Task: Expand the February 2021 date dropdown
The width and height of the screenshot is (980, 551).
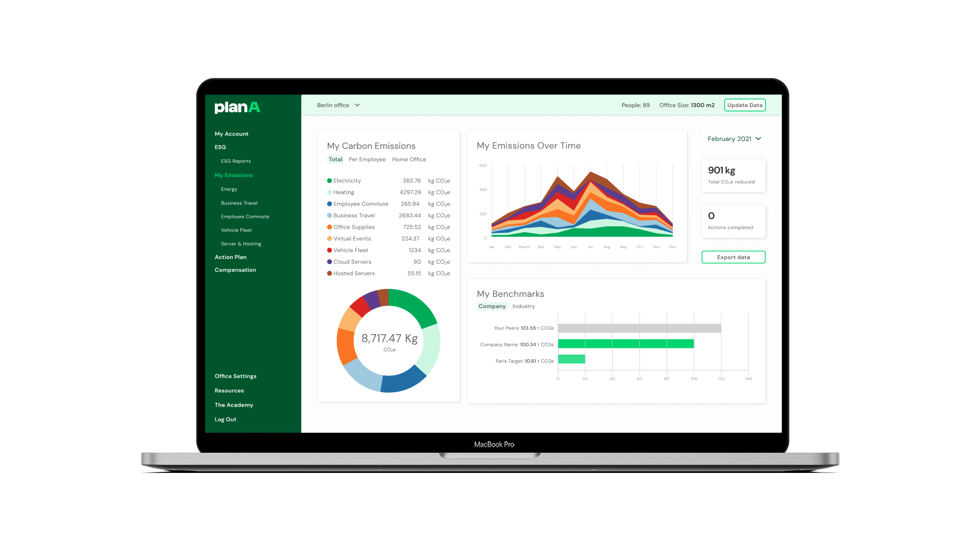Action: pyautogui.click(x=734, y=139)
